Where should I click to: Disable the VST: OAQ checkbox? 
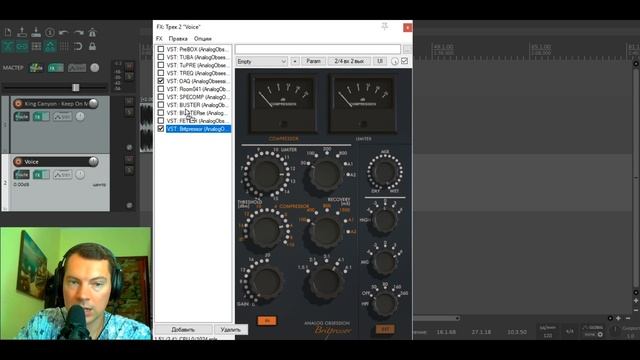[161, 81]
